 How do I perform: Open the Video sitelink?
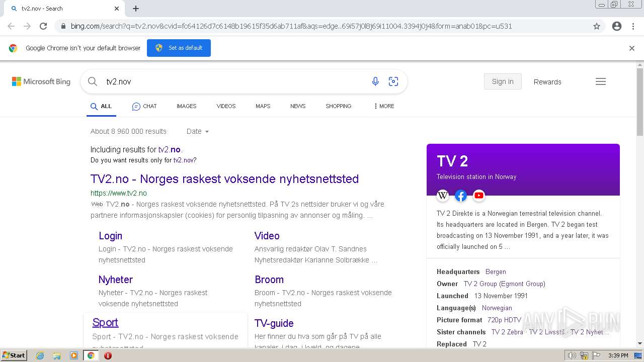[267, 236]
